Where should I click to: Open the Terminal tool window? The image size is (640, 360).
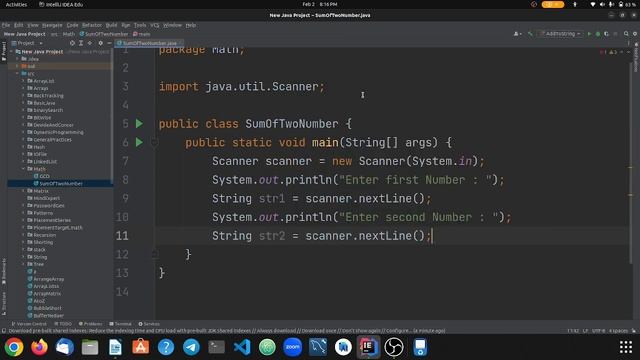[x=120, y=324]
